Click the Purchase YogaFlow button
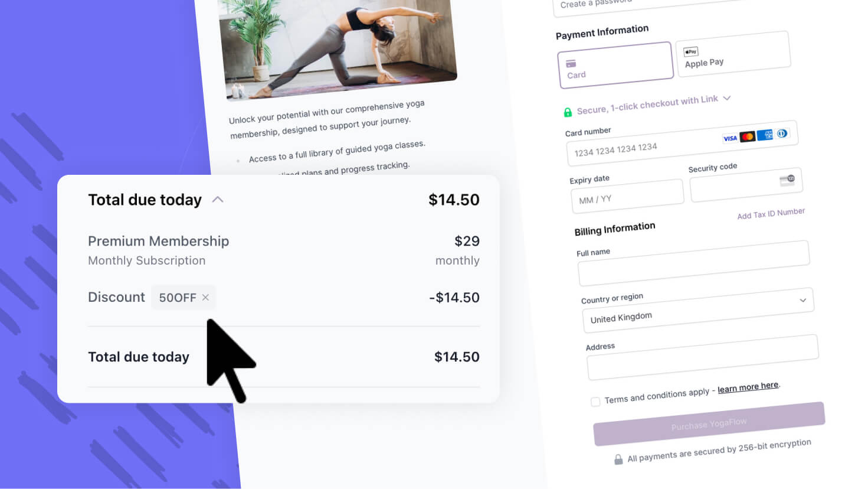The width and height of the screenshot is (868, 489). click(709, 424)
